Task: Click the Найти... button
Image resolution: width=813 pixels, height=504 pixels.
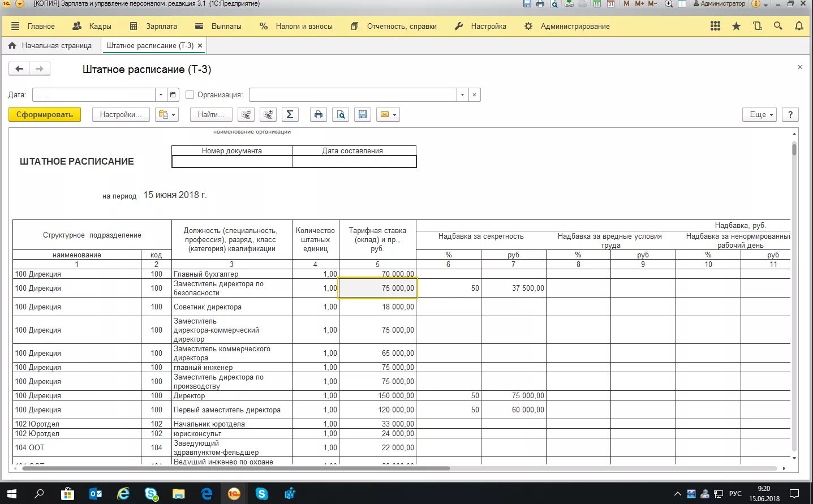Action: 211,114
